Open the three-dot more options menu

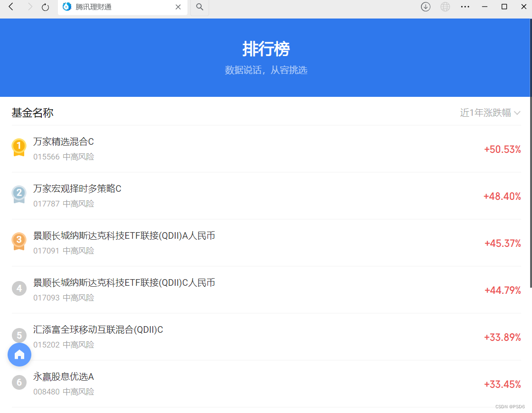[465, 7]
